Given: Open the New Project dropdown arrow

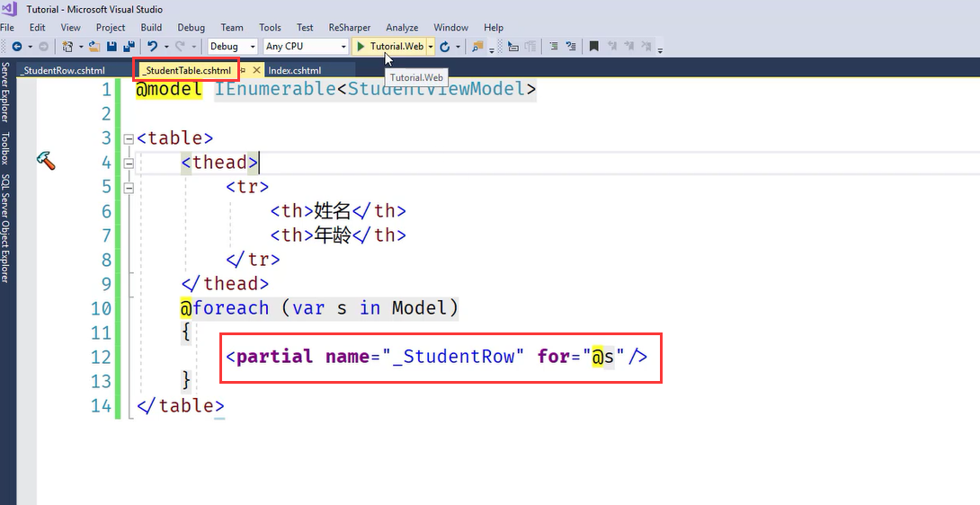Looking at the screenshot, I should [81, 47].
